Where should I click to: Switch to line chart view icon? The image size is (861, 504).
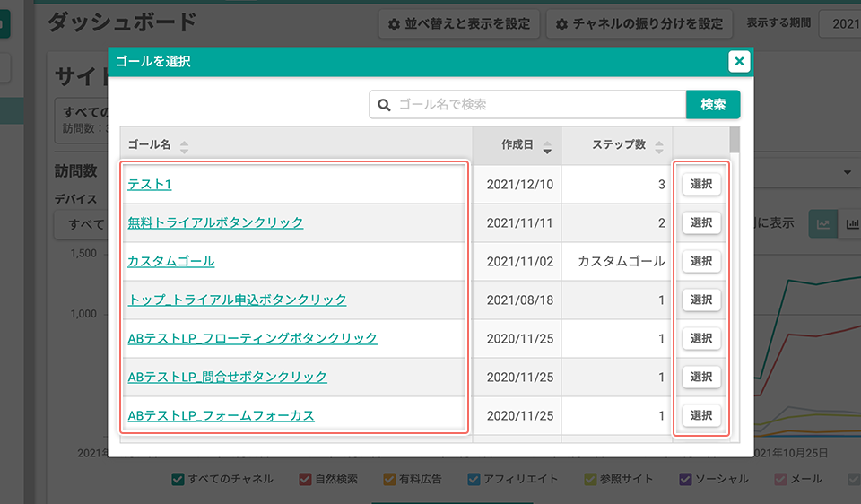[x=823, y=223]
